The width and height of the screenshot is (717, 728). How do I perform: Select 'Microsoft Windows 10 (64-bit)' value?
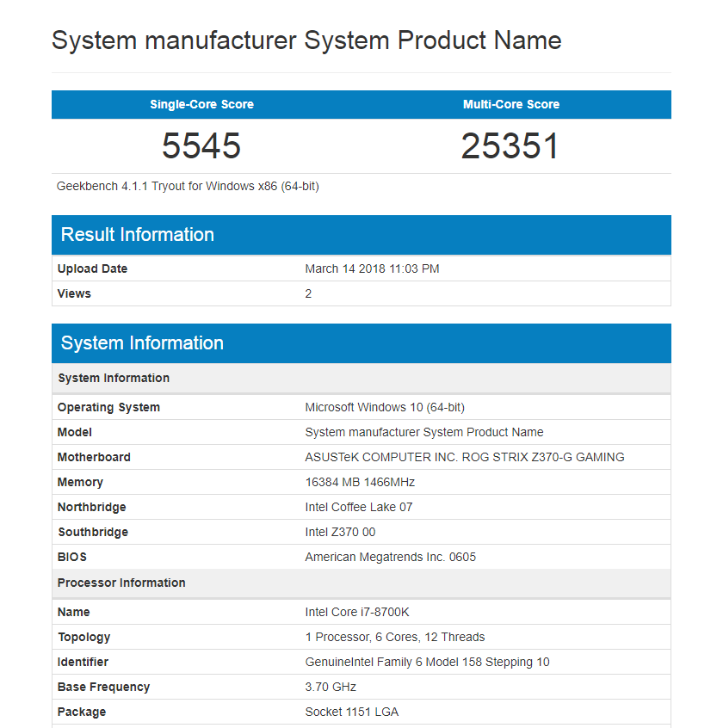[x=385, y=408]
